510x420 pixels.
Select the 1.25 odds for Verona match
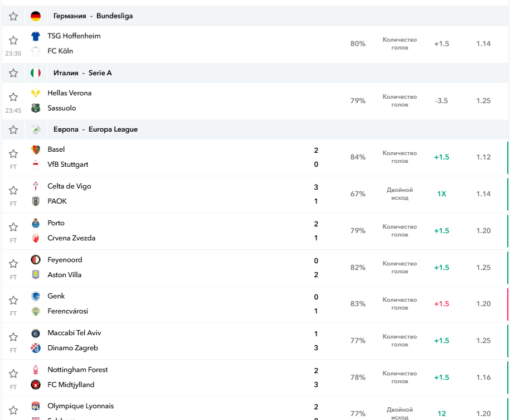coord(483,101)
